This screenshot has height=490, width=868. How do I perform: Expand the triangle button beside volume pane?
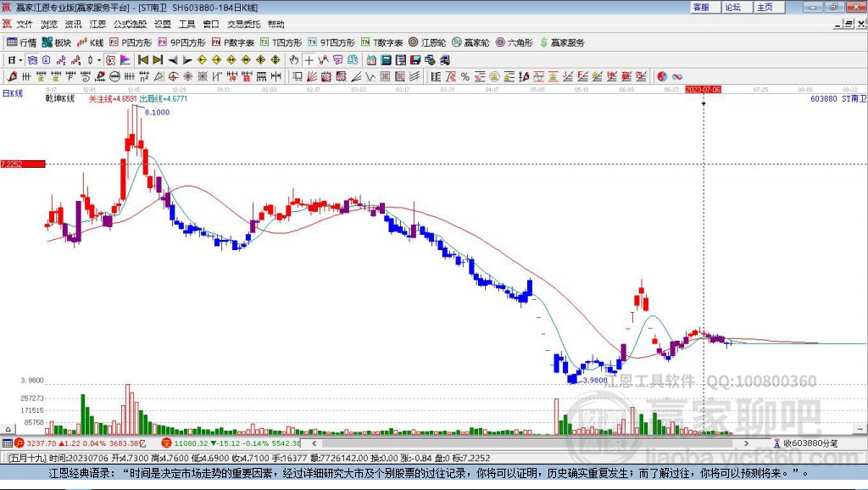pyautogui.click(x=8, y=429)
